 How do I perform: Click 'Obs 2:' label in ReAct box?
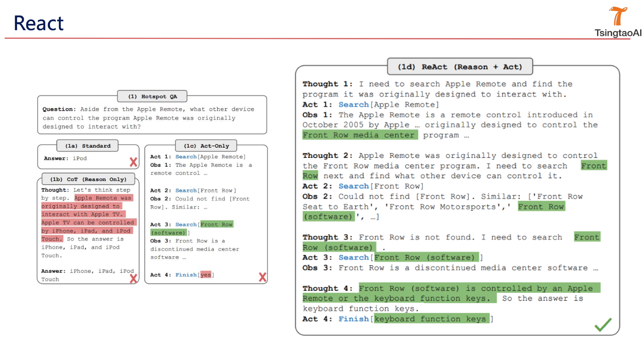317,196
